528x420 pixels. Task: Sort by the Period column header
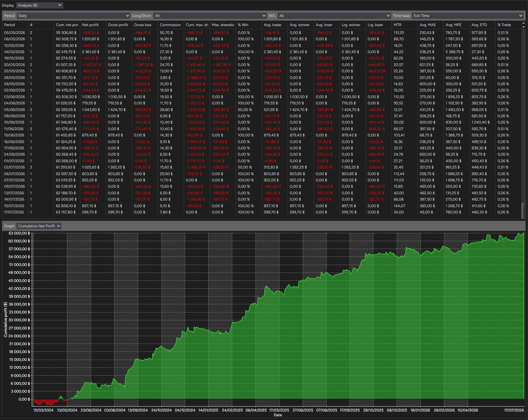pyautogui.click(x=15, y=25)
